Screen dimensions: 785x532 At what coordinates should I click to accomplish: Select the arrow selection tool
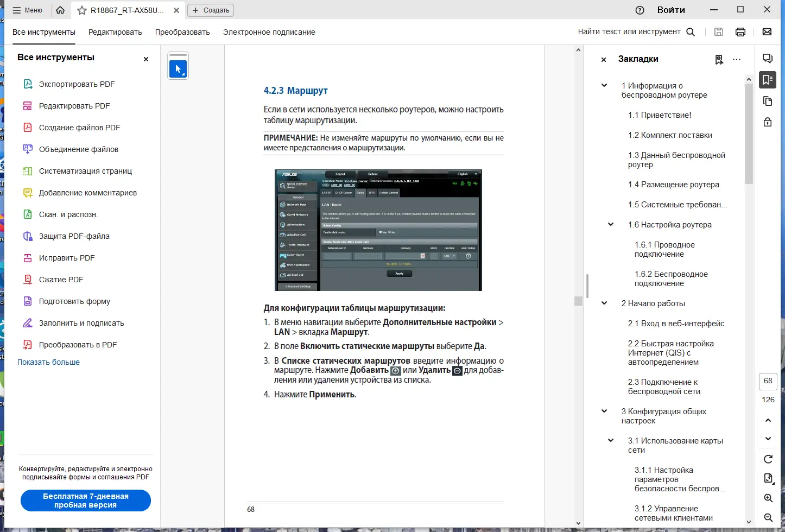[178, 69]
